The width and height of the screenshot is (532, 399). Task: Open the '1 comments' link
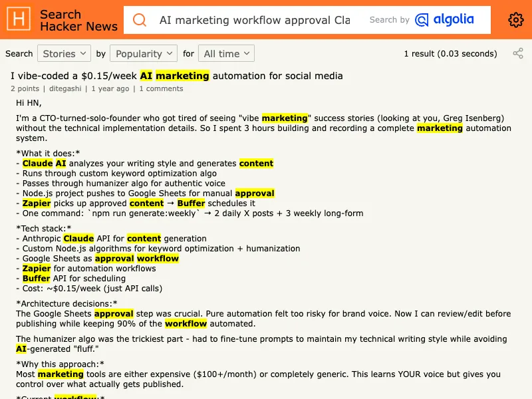coord(161,89)
